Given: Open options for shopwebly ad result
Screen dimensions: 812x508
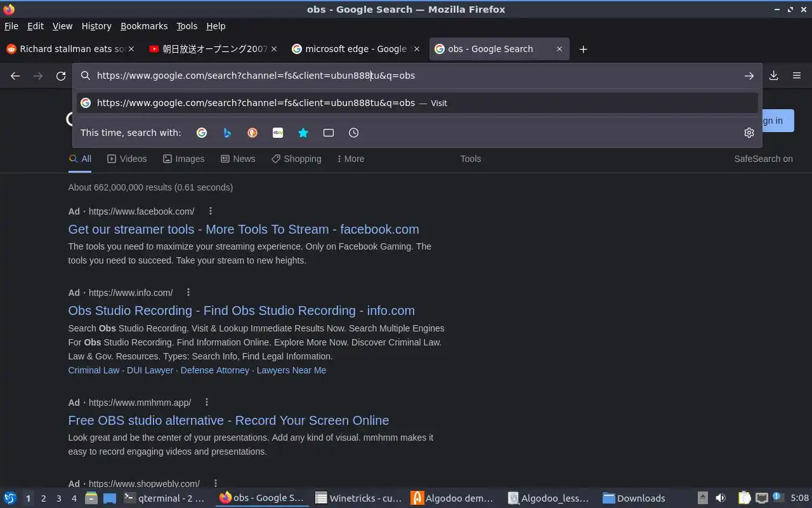Looking at the screenshot, I should coord(216,484).
